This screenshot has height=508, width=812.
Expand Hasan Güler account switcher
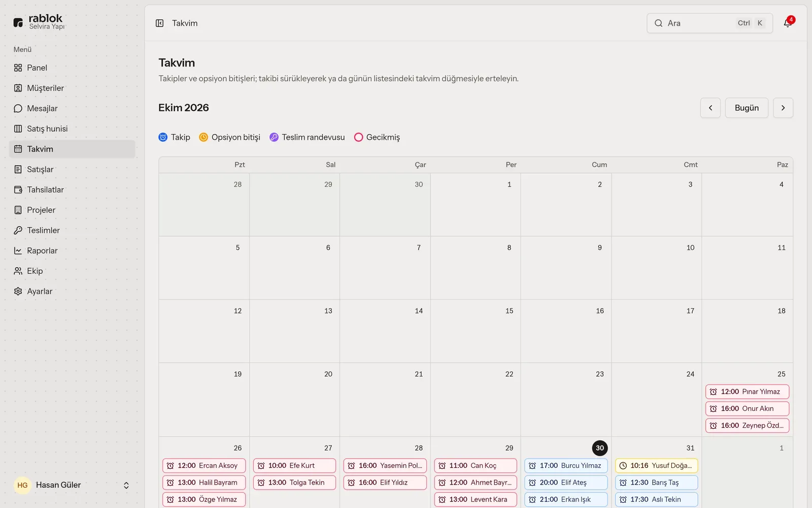pos(126,486)
